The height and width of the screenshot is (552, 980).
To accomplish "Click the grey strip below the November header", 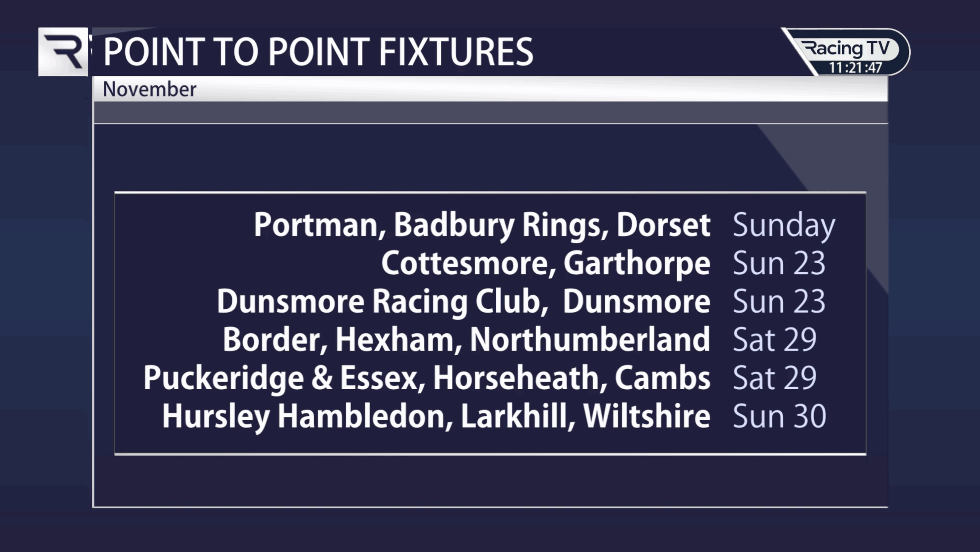I will (490, 113).
